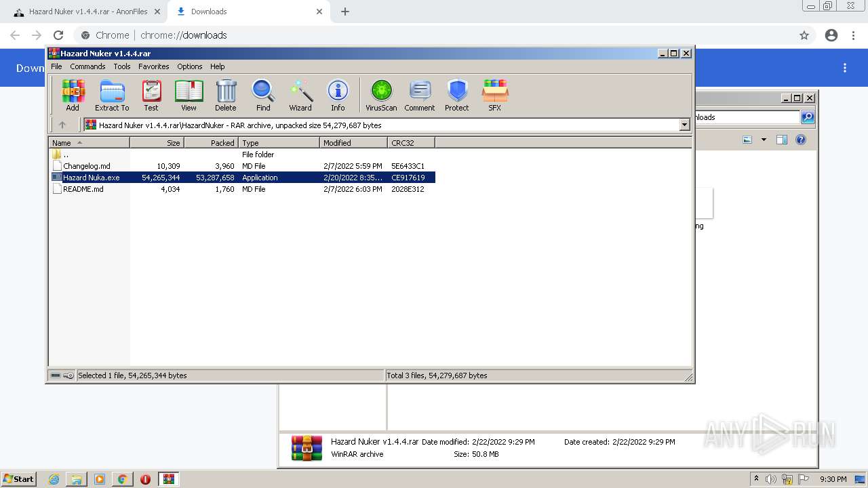868x488 pixels.
Task: Click the Windows Start button
Action: [18, 479]
